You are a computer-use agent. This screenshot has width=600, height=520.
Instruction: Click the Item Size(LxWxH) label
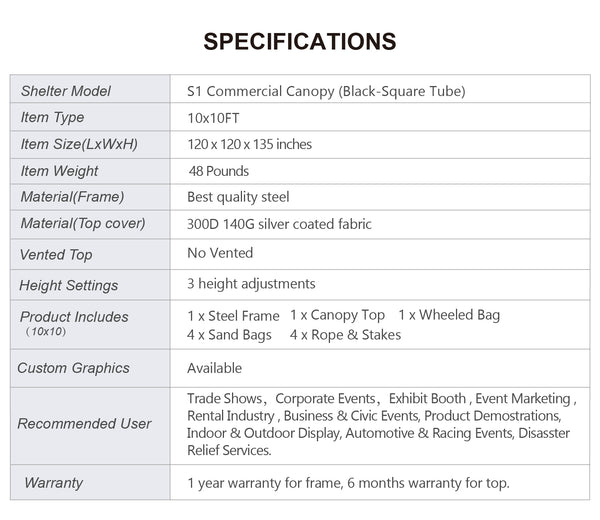pos(79,144)
